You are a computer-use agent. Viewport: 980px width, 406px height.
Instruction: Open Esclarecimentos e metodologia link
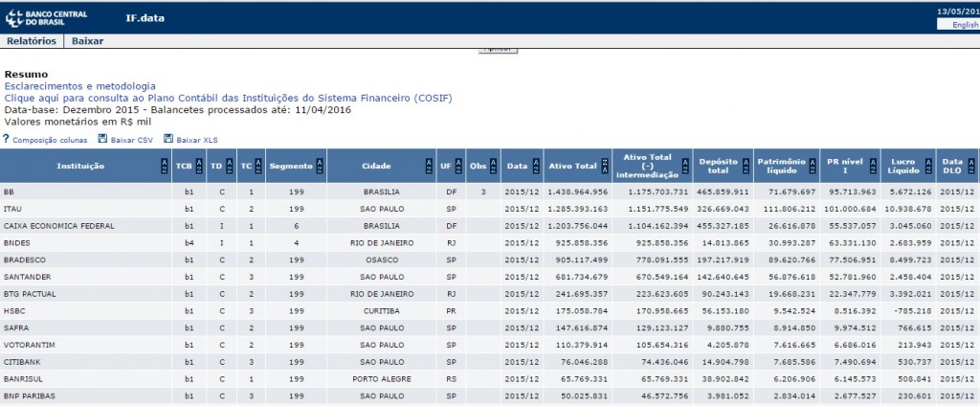[79, 86]
